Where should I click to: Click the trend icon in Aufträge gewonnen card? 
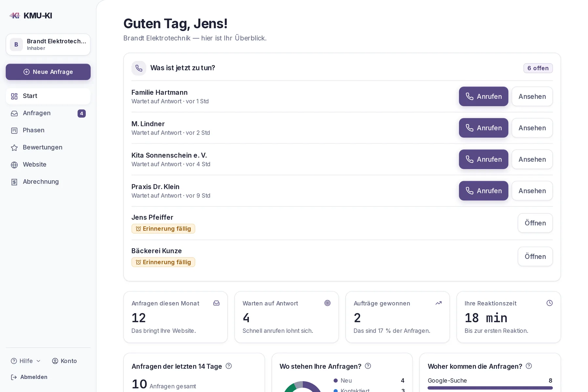pos(439,303)
